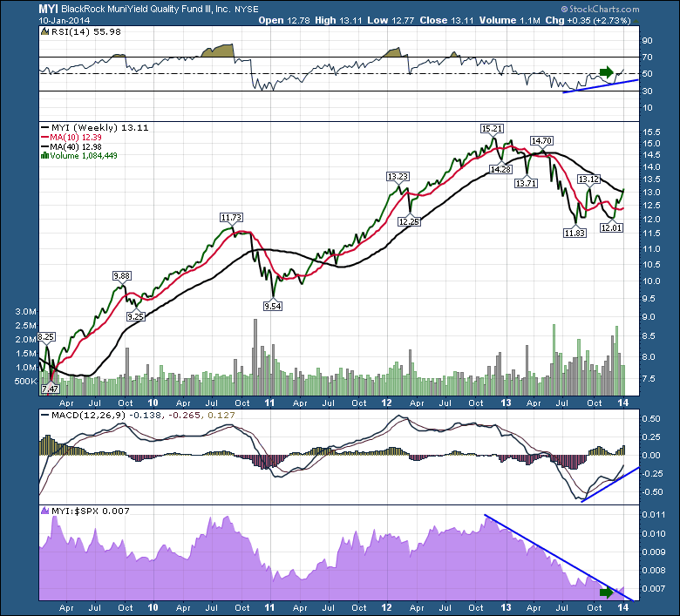Click the 14.70 price label
Screen dimensions: 680x616
[x=541, y=141]
